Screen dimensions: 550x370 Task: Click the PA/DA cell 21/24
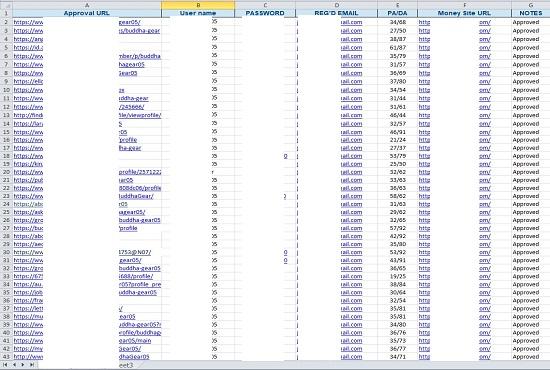pos(398,140)
